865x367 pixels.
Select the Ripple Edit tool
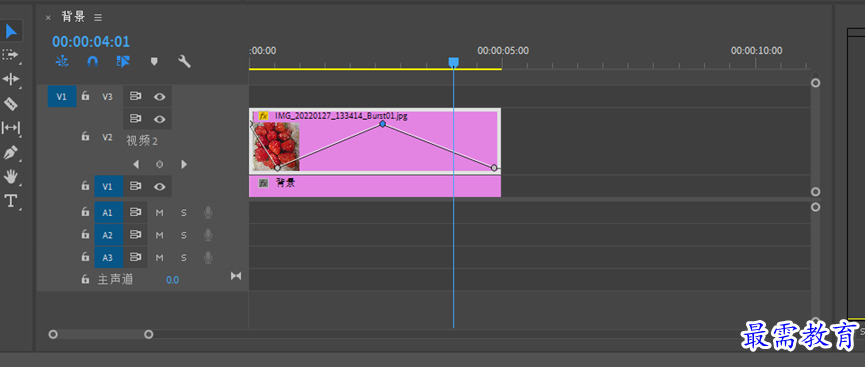[10, 79]
